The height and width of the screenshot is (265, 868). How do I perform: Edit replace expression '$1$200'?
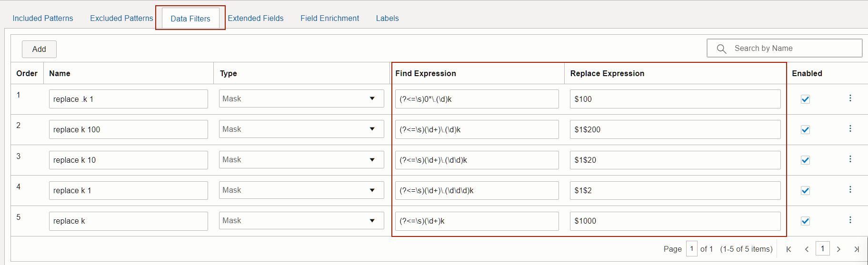coord(675,129)
